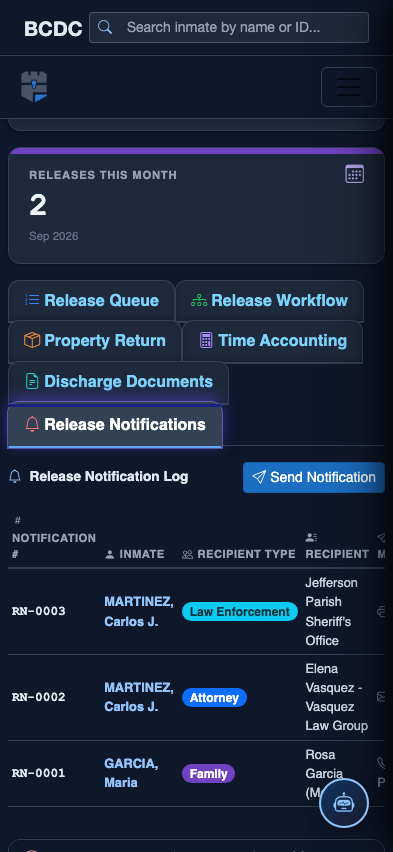Click calendar icon in Releases This Month card
The width and height of the screenshot is (393, 852).
click(x=354, y=174)
